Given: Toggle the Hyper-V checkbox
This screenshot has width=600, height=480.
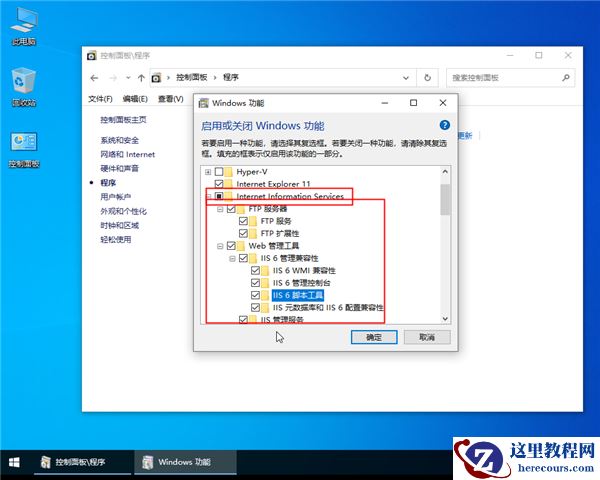Looking at the screenshot, I should tap(219, 171).
